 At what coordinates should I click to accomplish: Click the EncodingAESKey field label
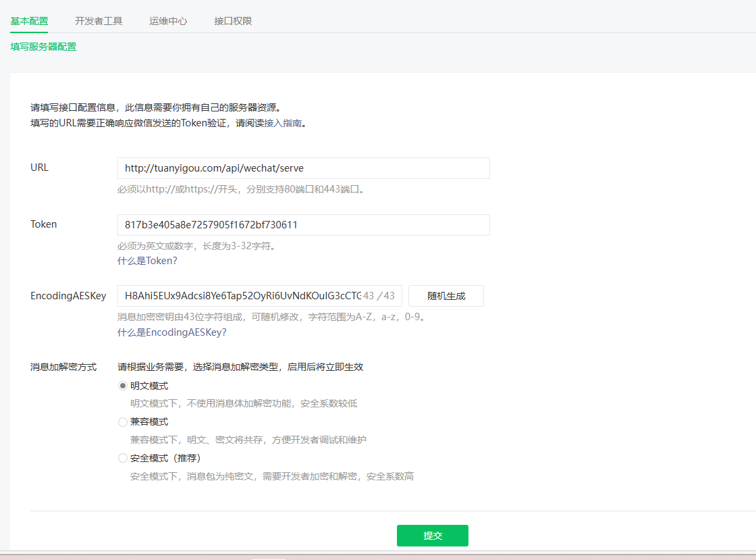(68, 296)
